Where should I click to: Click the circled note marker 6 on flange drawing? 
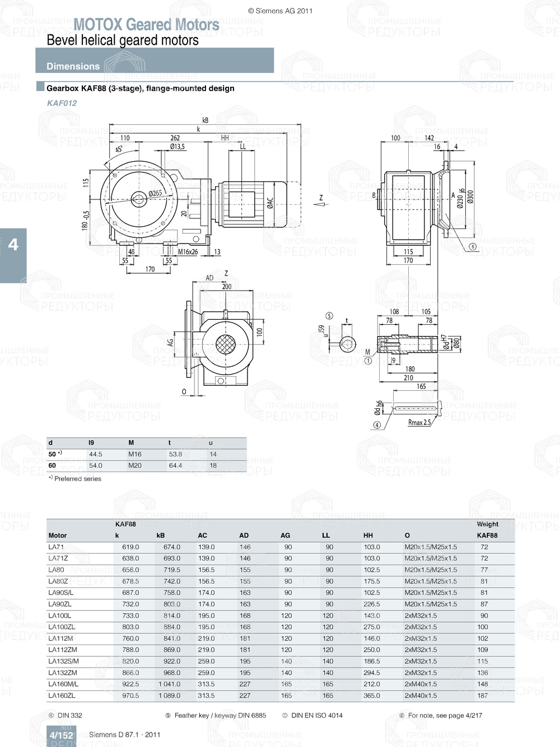click(472, 245)
